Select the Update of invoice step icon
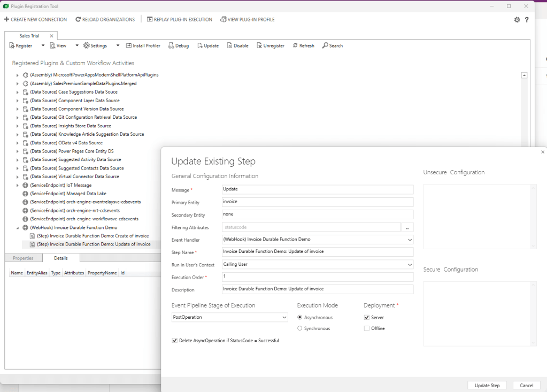The height and width of the screenshot is (392, 547). 33,244
